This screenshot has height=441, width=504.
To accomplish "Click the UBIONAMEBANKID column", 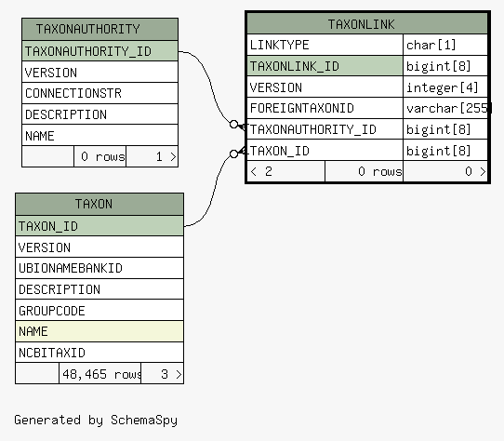I will (x=99, y=268).
